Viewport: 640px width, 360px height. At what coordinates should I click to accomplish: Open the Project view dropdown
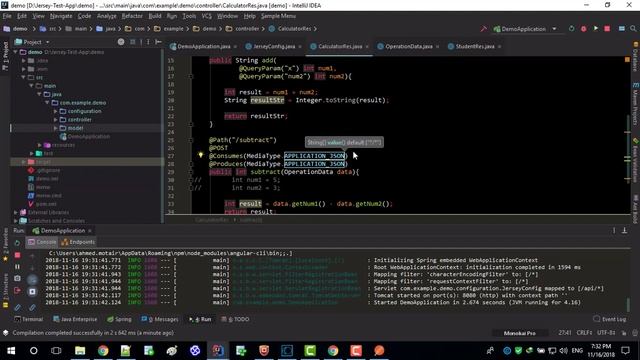click(47, 42)
